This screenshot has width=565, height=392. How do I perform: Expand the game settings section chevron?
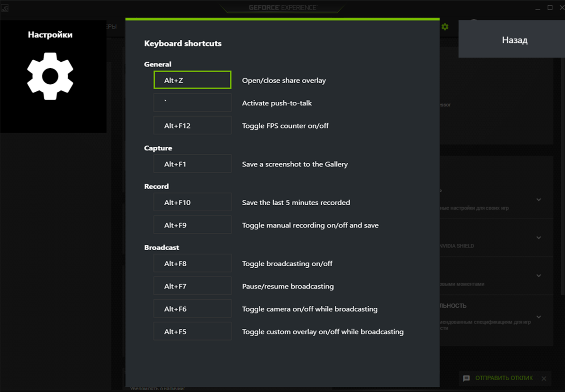click(x=539, y=200)
